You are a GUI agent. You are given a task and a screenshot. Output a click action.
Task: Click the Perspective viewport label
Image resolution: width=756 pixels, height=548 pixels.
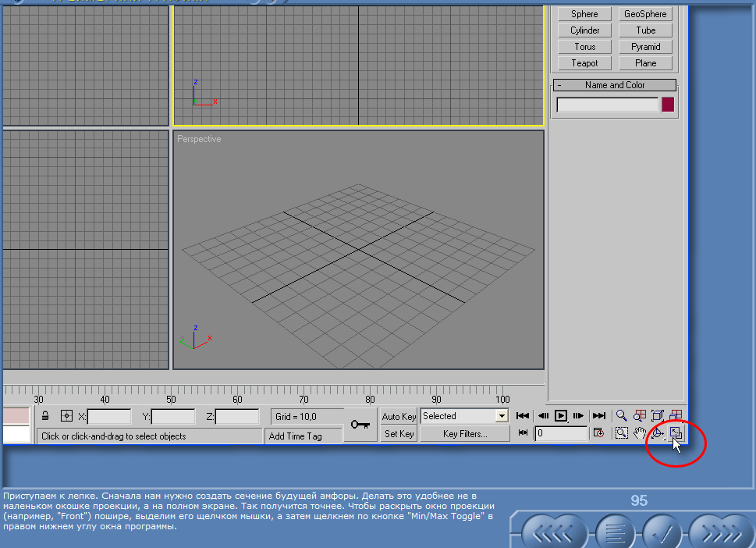(199, 139)
